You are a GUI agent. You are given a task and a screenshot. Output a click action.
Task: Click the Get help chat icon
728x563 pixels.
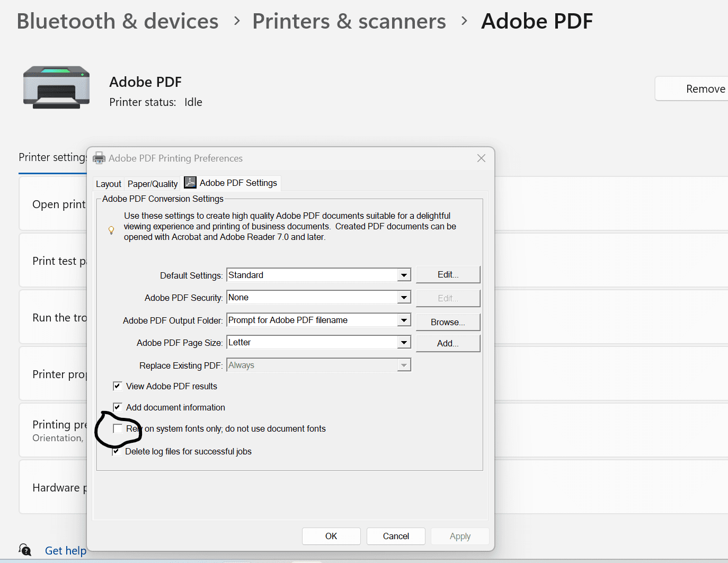tap(25, 550)
